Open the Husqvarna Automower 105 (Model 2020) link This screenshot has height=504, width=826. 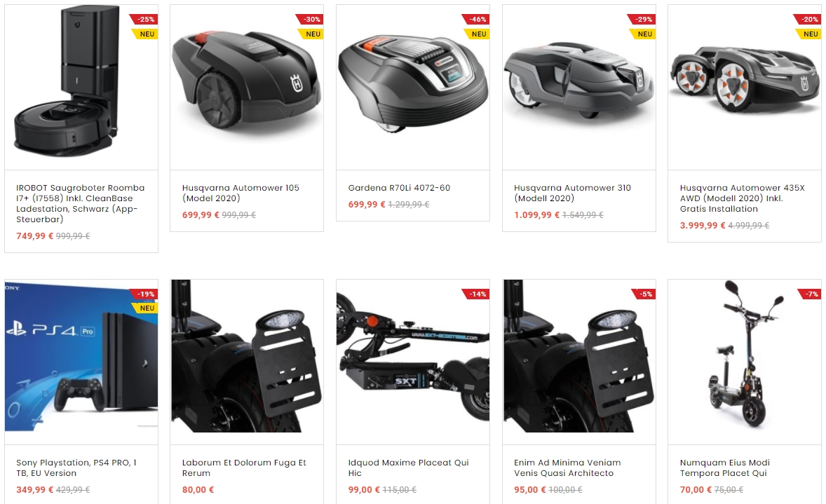(x=241, y=193)
